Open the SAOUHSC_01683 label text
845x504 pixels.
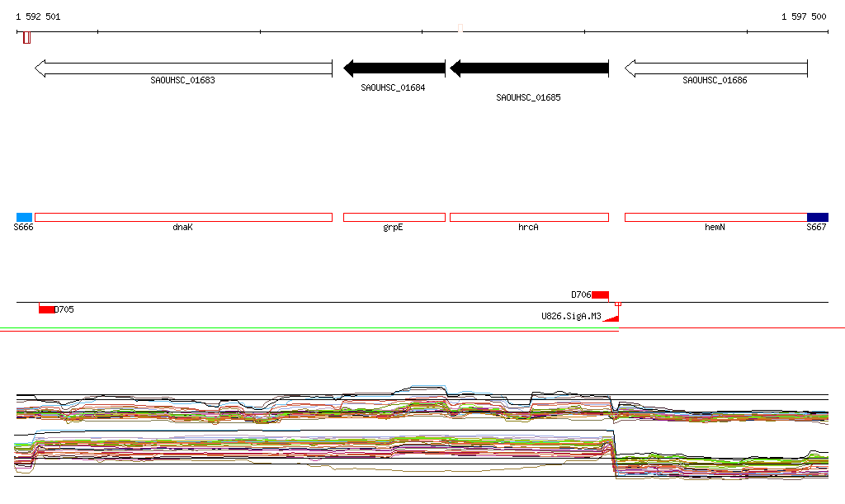click(x=182, y=80)
